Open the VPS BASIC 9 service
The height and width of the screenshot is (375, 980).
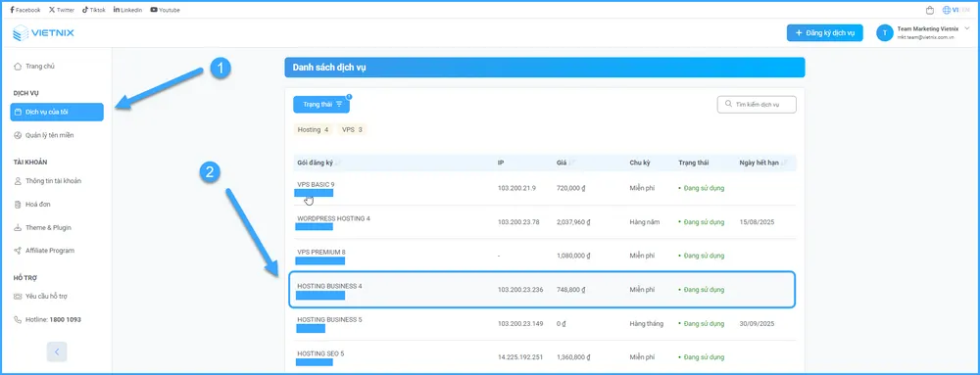coord(316,185)
